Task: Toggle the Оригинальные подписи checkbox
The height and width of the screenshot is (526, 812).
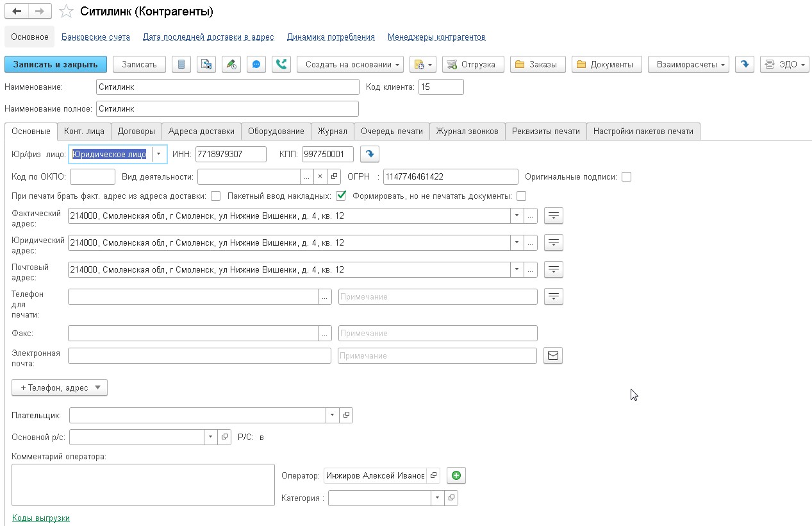Action: point(626,176)
